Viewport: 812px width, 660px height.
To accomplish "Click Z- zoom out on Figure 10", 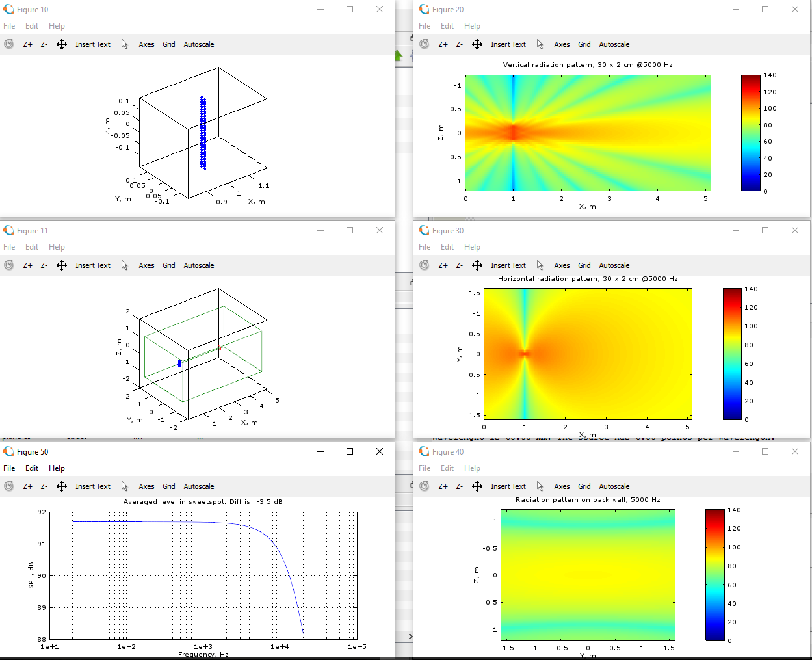I will (44, 44).
